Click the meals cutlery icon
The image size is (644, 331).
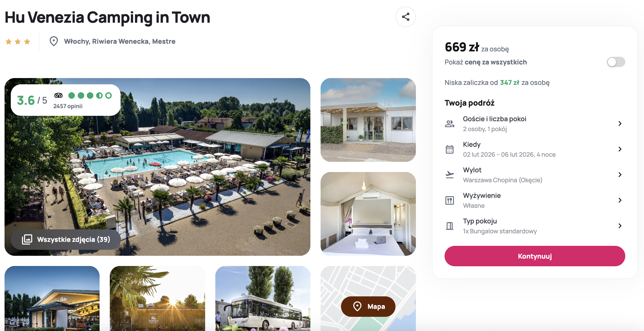tap(450, 200)
